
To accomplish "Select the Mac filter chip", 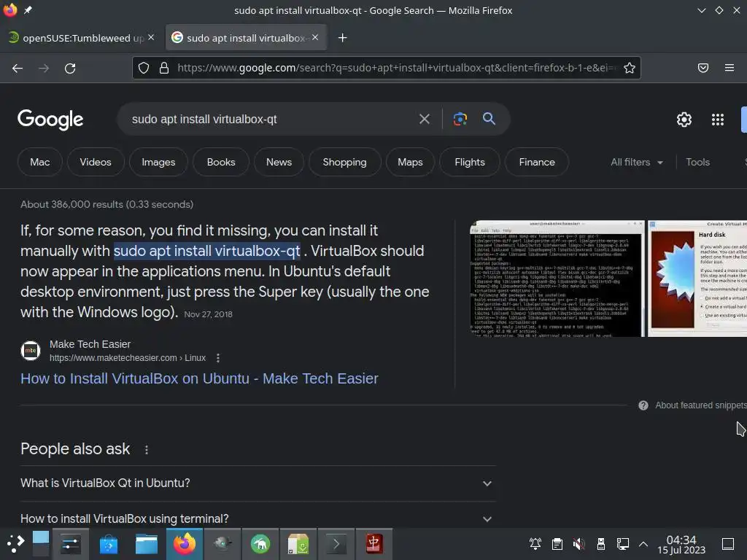I will pos(40,163).
